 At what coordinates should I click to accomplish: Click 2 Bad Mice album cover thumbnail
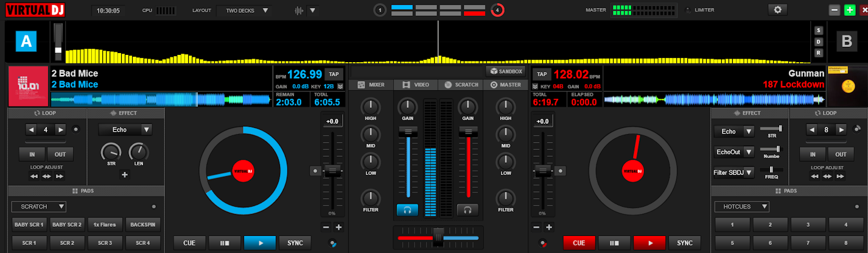(28, 86)
